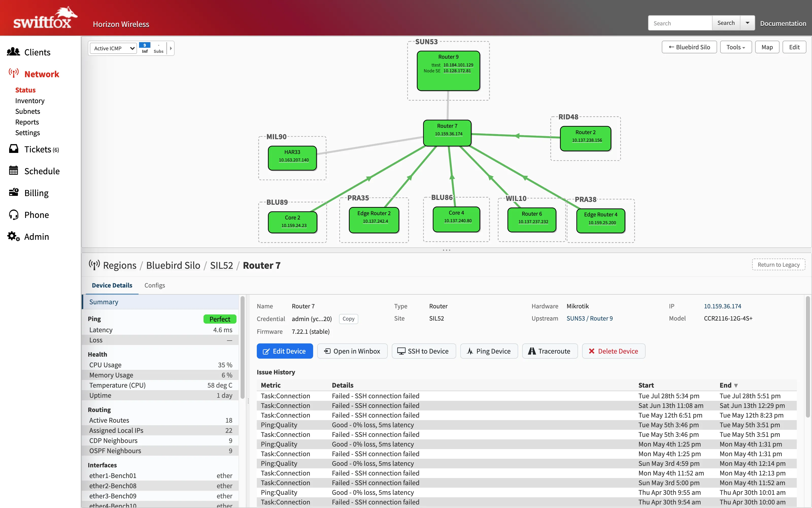The width and height of the screenshot is (812, 508).
Task: Click SIL52 in breadcrumb
Action: tap(222, 265)
